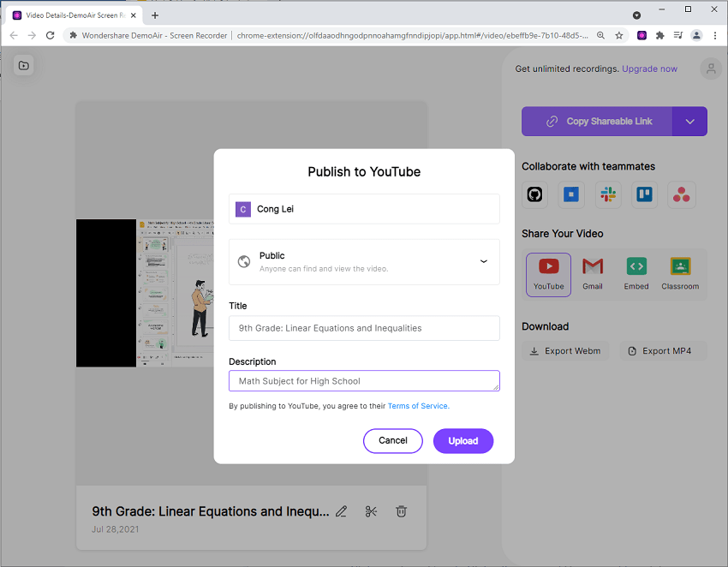Expand the Public visibility dropdown

[364, 262]
